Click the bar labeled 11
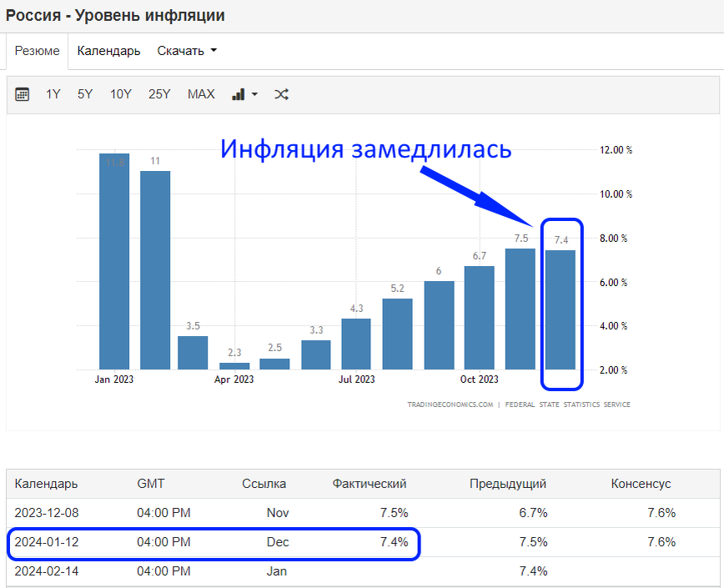This screenshot has height=588, width=724. click(155, 270)
